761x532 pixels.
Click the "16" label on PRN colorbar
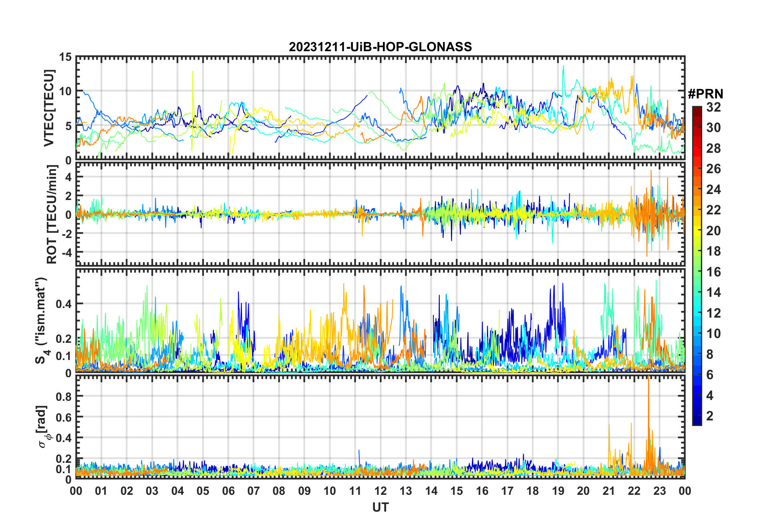point(713,272)
